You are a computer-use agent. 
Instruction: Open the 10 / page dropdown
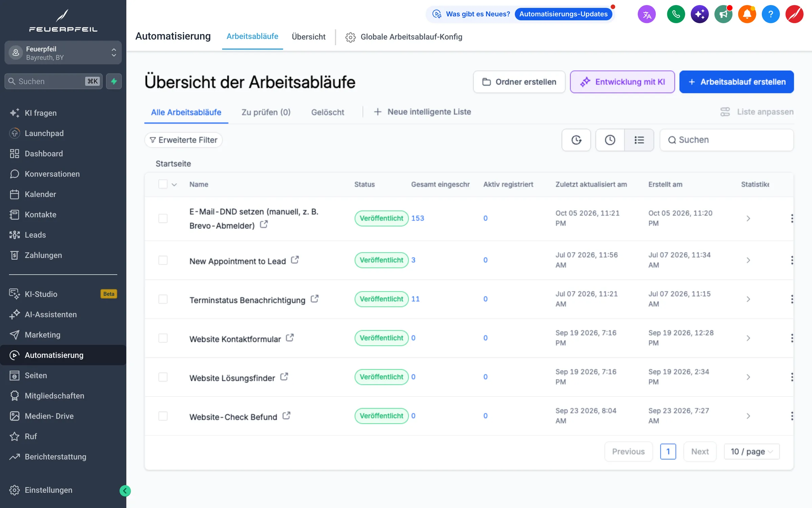(751, 451)
